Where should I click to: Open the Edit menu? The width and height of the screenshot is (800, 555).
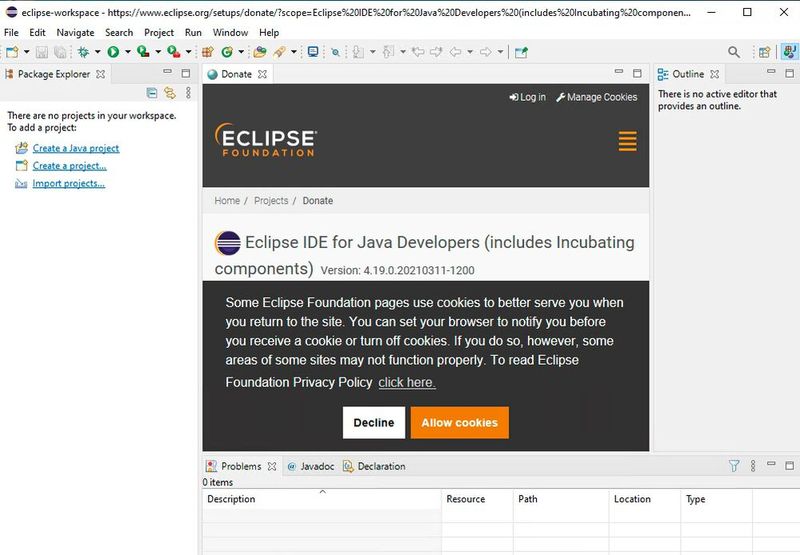tap(37, 33)
